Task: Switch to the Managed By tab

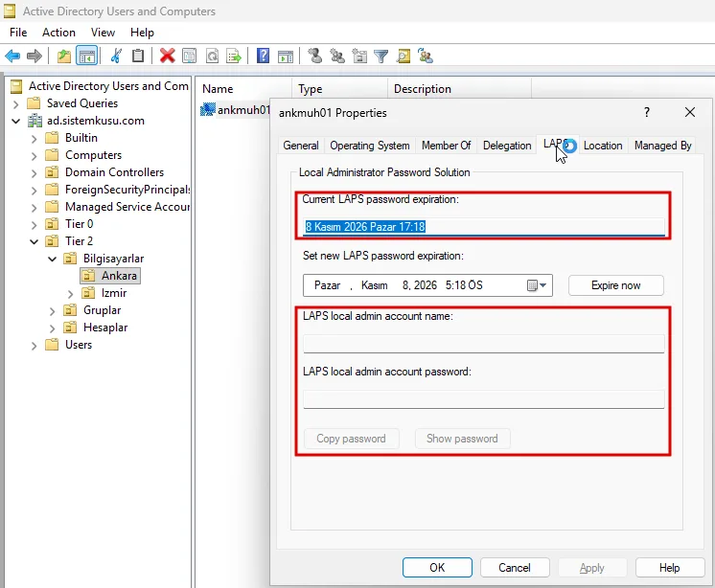Action: [x=662, y=146]
